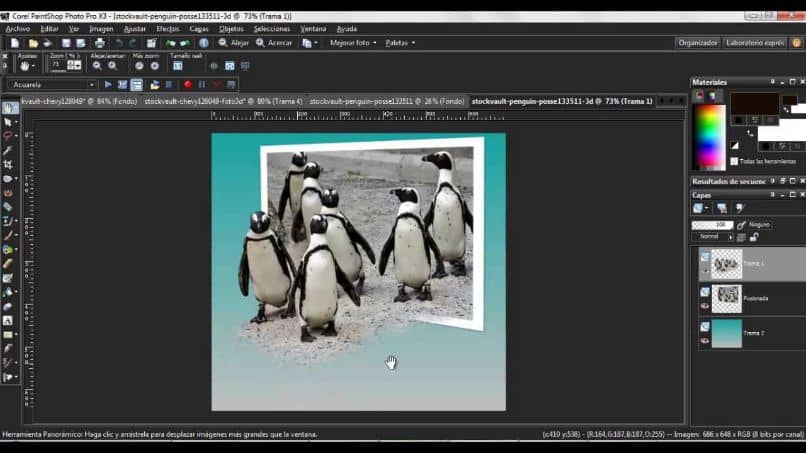Select the Text tool
Image resolution: width=806 pixels, height=453 pixels.
pyautogui.click(x=8, y=320)
